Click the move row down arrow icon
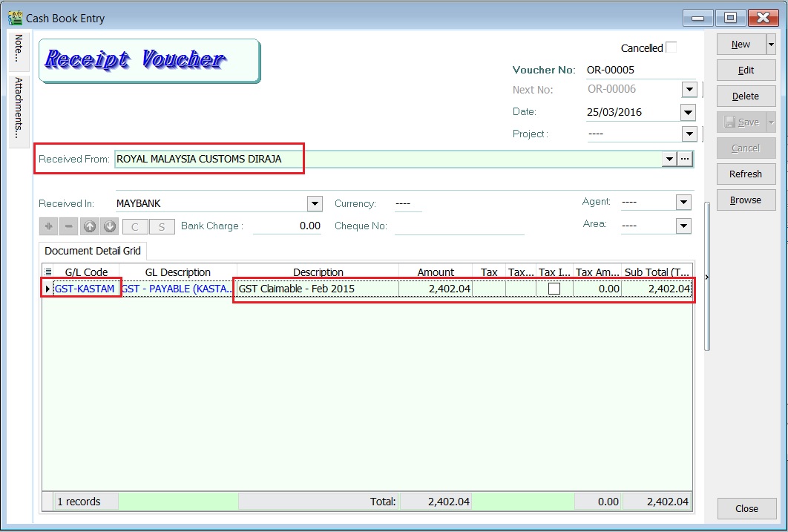This screenshot has width=788, height=532. pos(109,226)
